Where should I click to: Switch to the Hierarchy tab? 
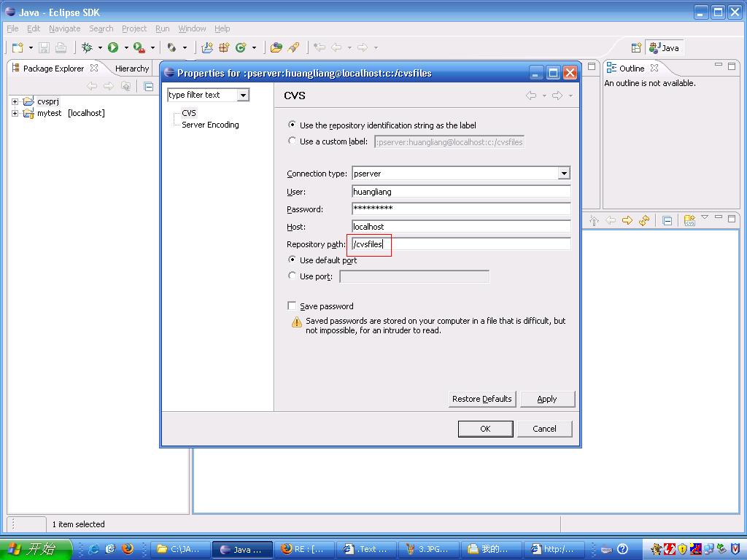tap(132, 69)
